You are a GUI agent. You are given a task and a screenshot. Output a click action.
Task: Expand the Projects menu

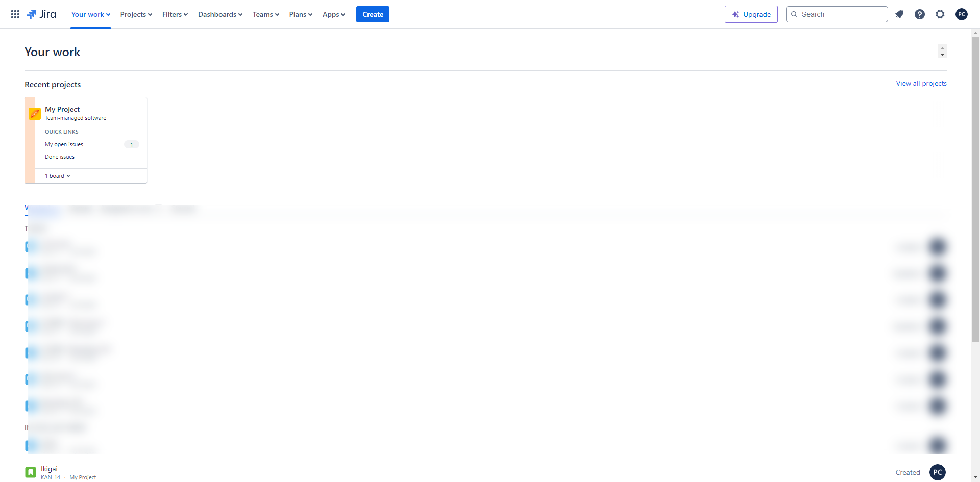coord(136,14)
